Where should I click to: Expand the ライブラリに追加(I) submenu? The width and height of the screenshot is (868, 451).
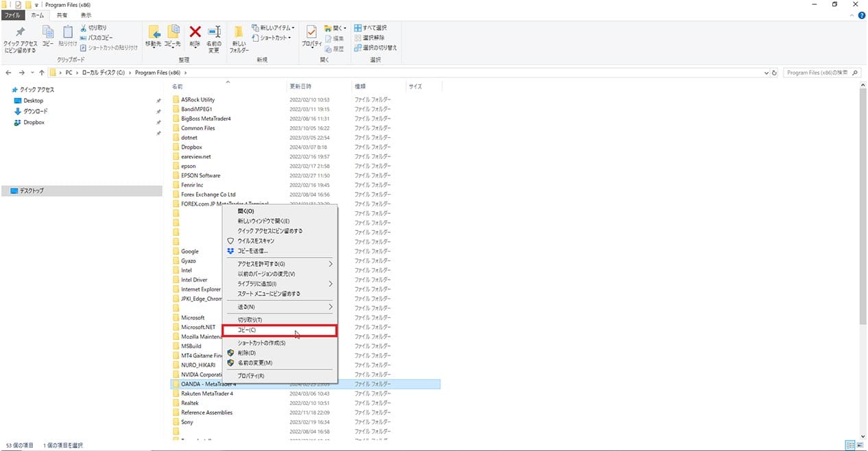(330, 284)
